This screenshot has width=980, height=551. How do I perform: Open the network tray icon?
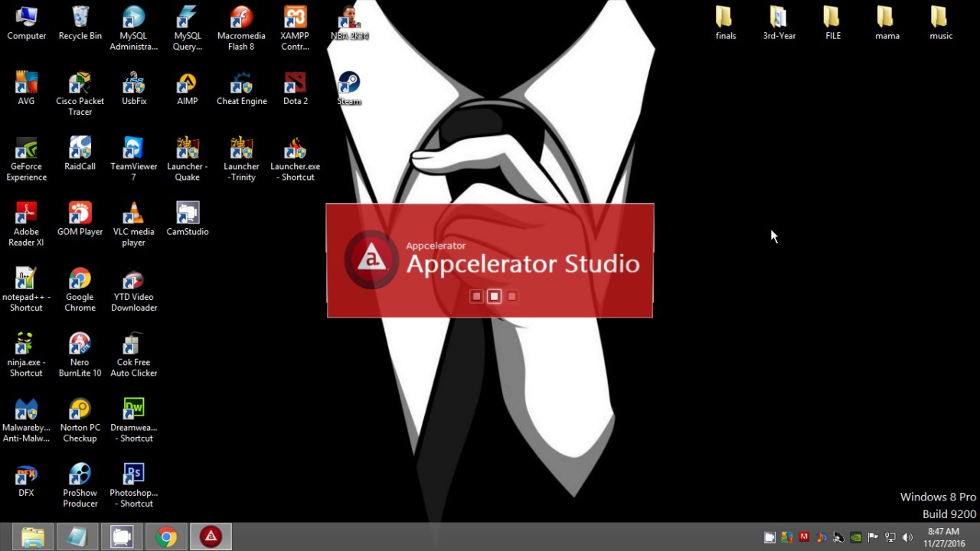(x=890, y=537)
